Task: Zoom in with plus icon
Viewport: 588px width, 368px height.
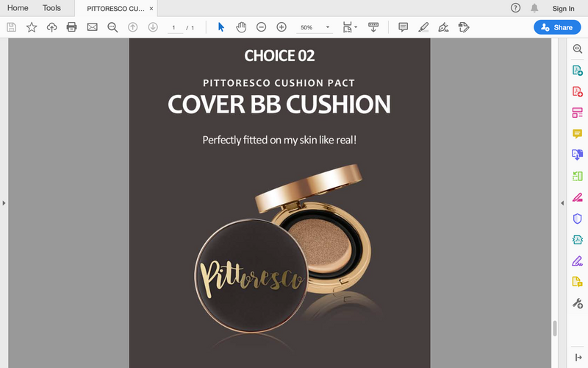Action: point(282,27)
